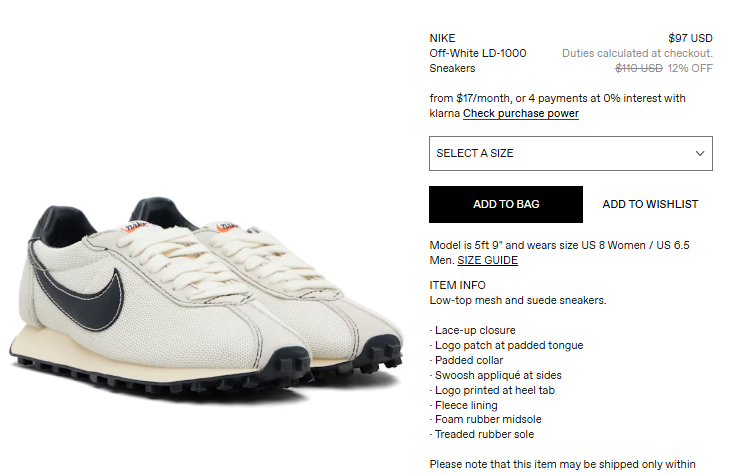Click ADD TO WISHLIST

pyautogui.click(x=650, y=204)
